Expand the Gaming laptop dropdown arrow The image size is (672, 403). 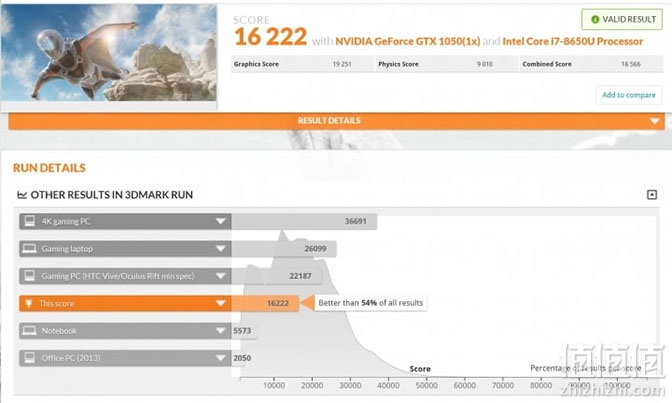pos(220,249)
